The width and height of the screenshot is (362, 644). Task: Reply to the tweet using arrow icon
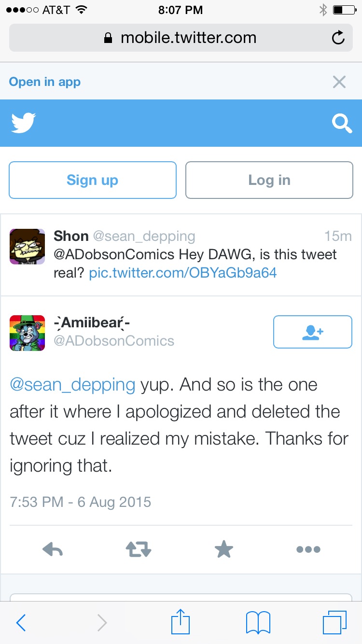point(53,549)
